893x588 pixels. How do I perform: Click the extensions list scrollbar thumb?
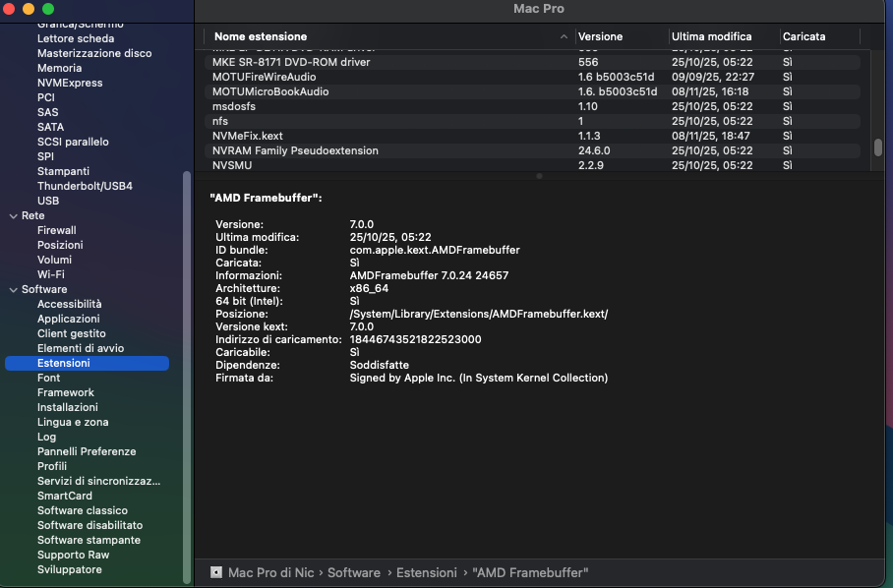tap(877, 147)
